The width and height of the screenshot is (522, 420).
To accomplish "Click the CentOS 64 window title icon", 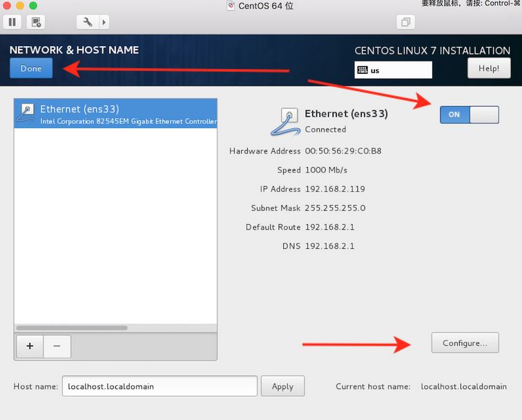I will point(231,6).
